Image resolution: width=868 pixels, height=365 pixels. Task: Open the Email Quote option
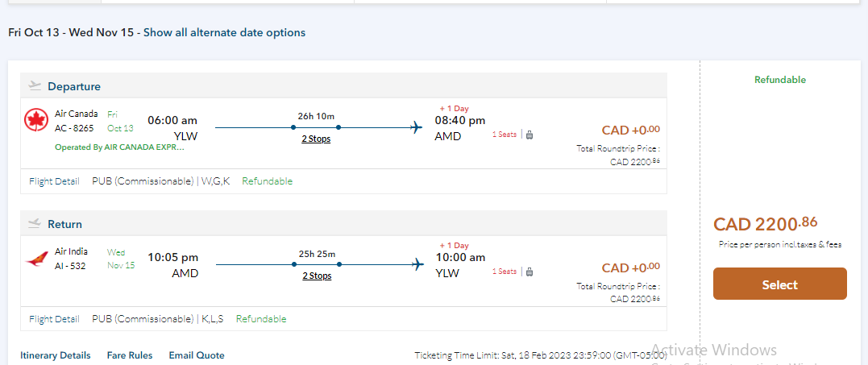click(x=197, y=355)
